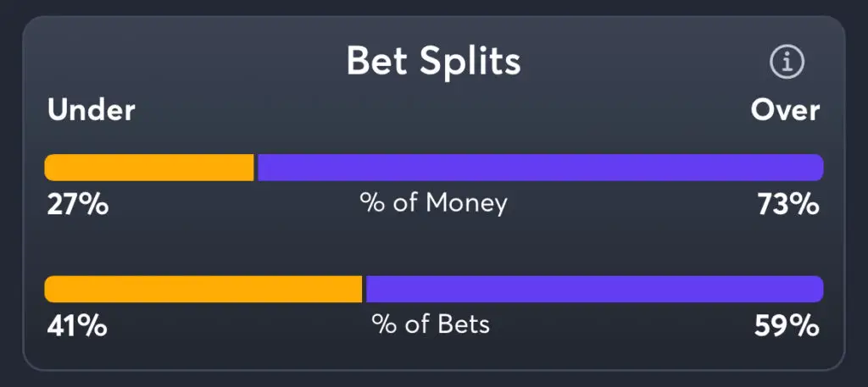Click the Bet Splits title
The height and width of the screenshot is (387, 868).
pos(433,61)
